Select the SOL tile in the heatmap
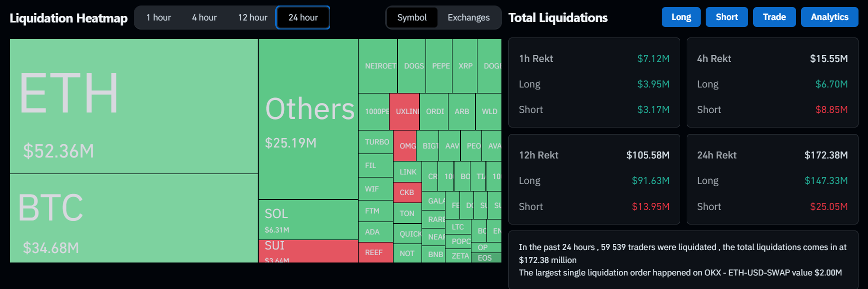868x289 pixels. click(308, 219)
